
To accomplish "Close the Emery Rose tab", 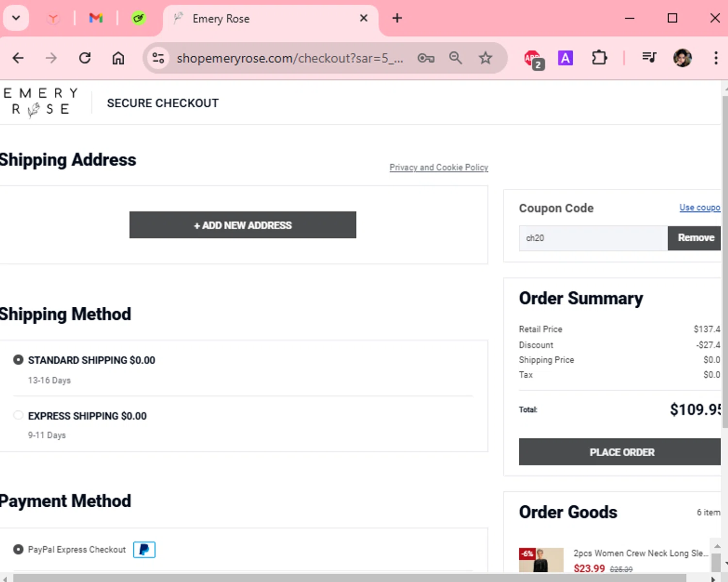I will [364, 18].
